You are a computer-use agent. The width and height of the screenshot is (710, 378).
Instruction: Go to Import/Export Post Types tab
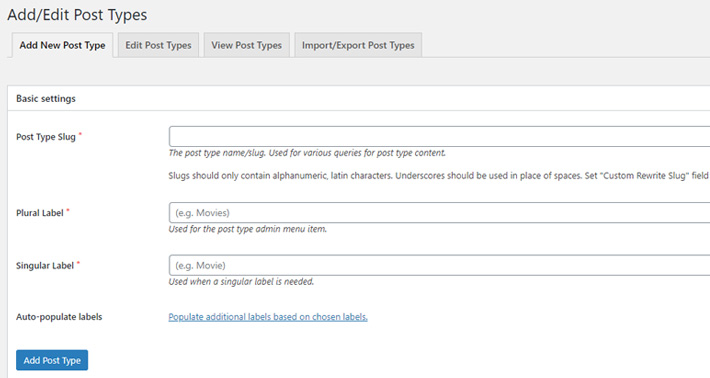point(358,45)
